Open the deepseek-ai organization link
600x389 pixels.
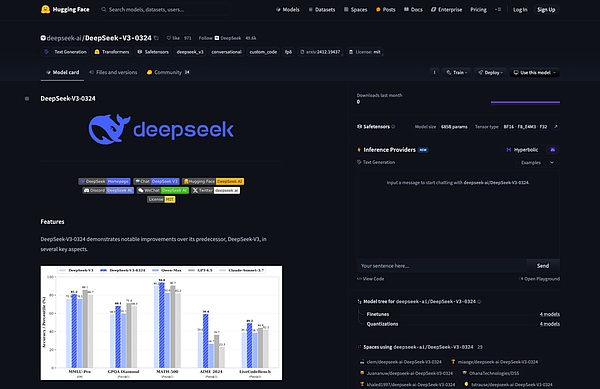click(x=64, y=38)
